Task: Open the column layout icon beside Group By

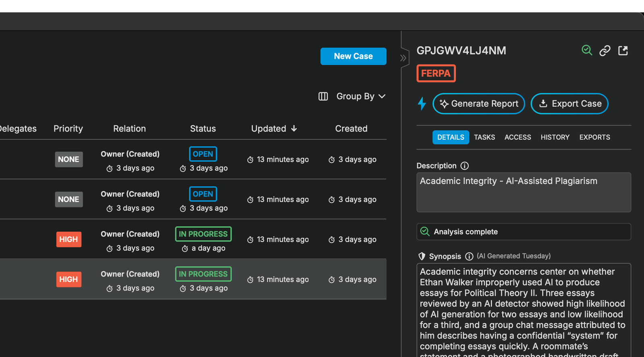Action: [323, 96]
